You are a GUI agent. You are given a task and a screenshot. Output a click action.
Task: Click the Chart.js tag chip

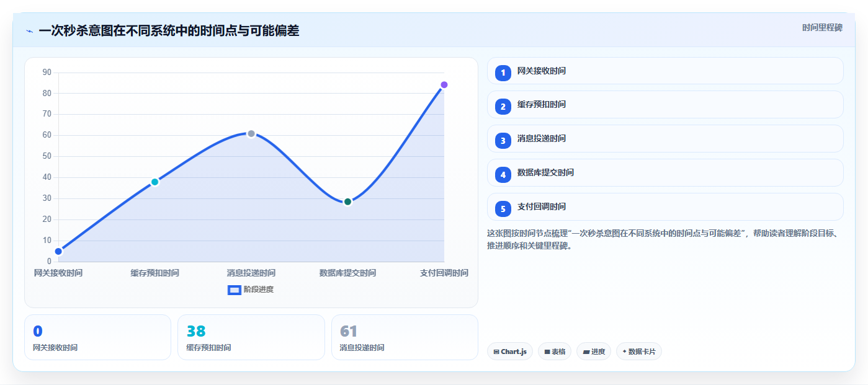(x=510, y=352)
